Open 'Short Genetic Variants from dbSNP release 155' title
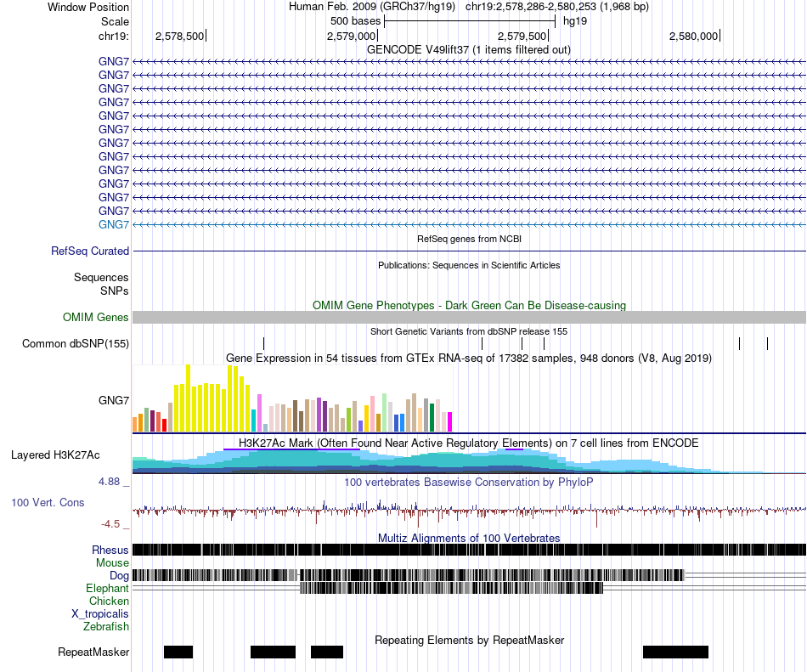 point(469,331)
